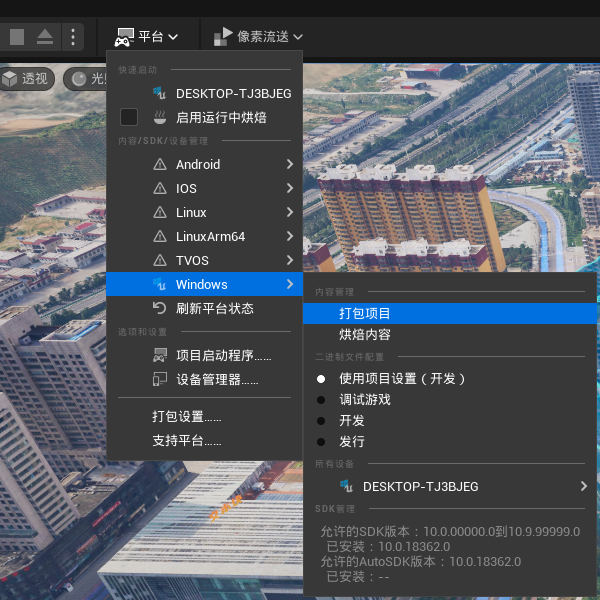This screenshot has height=600, width=600.
Task: Select 刷新平台状态 menu entry
Action: click(x=204, y=308)
